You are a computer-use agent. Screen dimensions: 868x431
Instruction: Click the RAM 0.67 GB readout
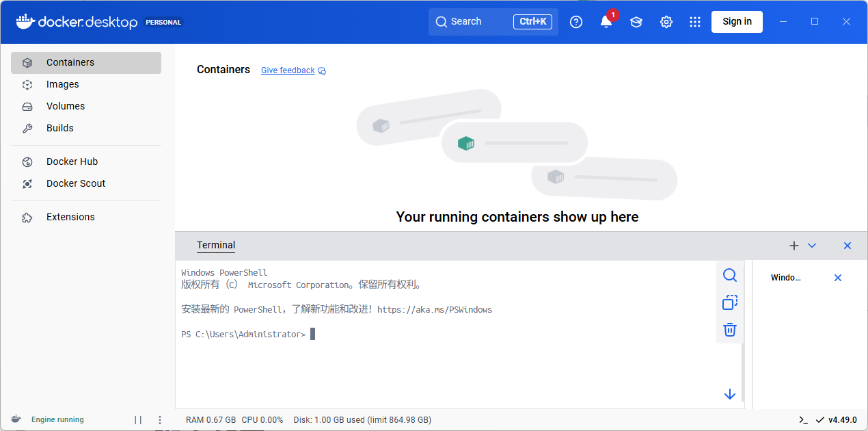click(211, 420)
